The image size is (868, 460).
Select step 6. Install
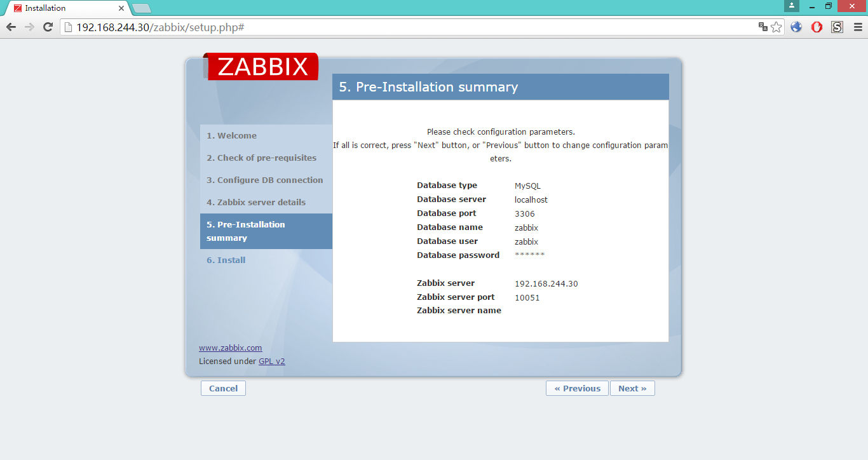click(226, 260)
